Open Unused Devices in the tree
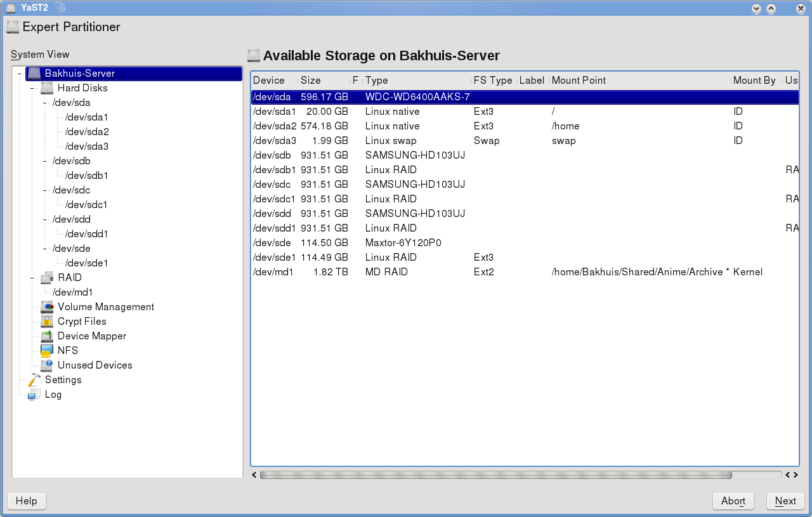Viewport: 812px width, 517px height. pos(95,365)
